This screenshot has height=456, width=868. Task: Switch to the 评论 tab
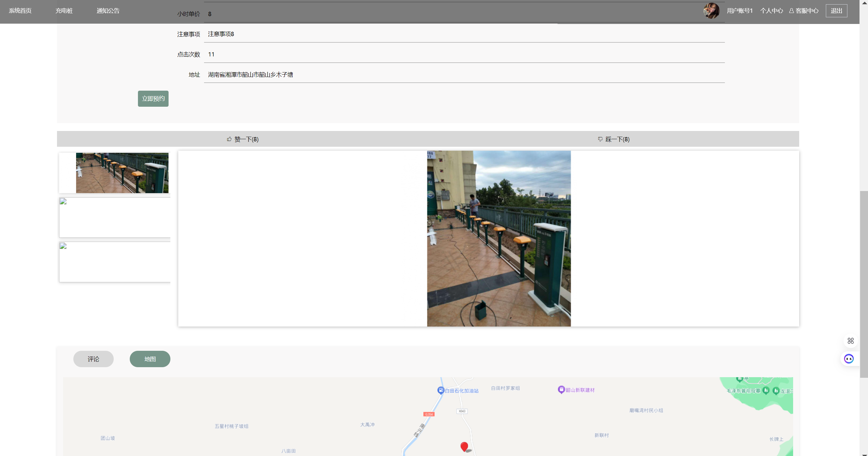[x=93, y=359]
